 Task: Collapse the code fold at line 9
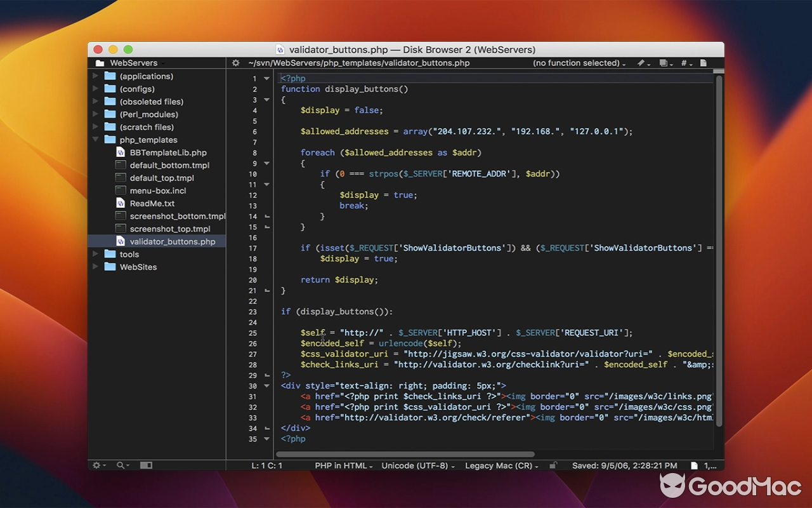click(x=266, y=163)
